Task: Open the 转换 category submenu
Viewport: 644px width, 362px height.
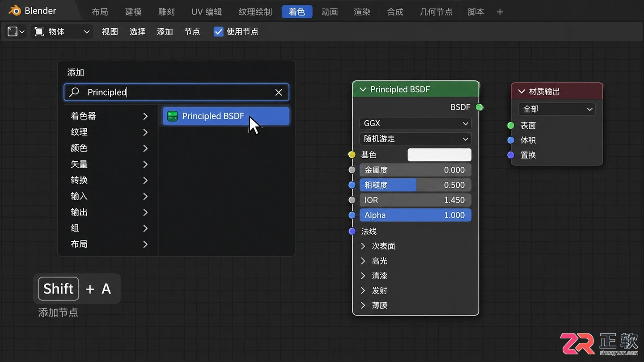Action: pos(109,180)
